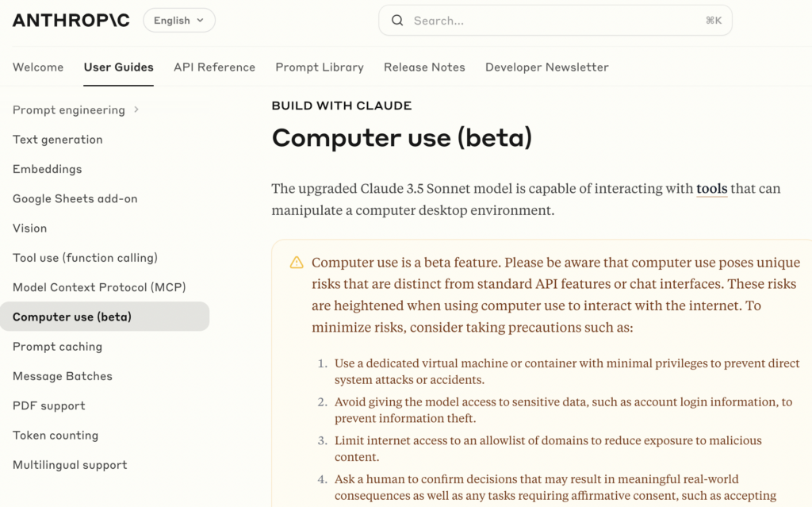The image size is (812, 507).
Task: Open the API Reference tab
Action: pos(214,67)
